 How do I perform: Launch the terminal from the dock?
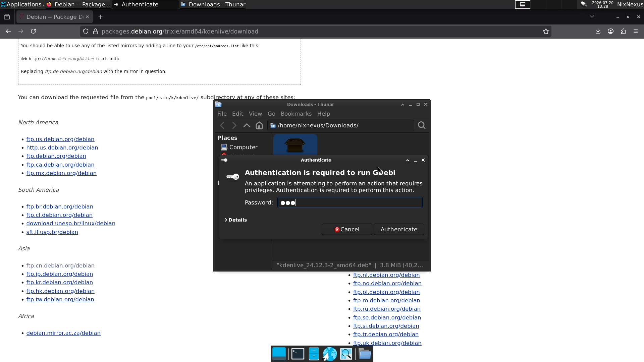tap(298, 354)
